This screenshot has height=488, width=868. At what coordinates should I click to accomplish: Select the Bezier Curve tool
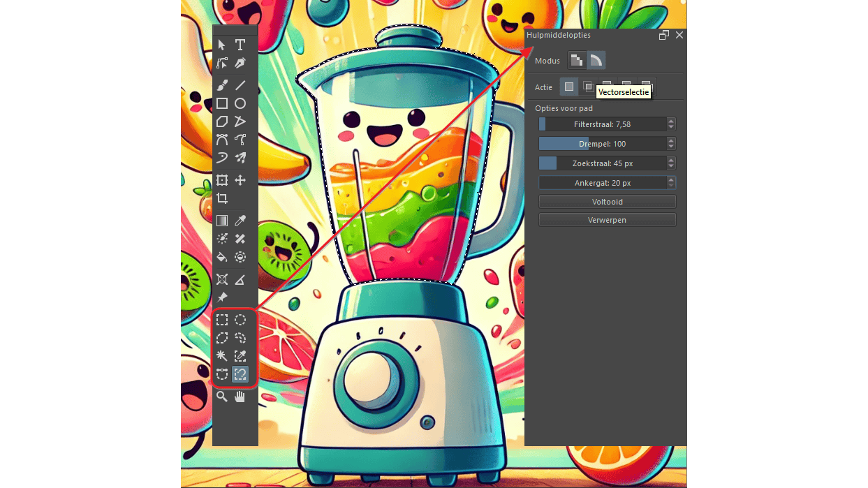pos(222,140)
